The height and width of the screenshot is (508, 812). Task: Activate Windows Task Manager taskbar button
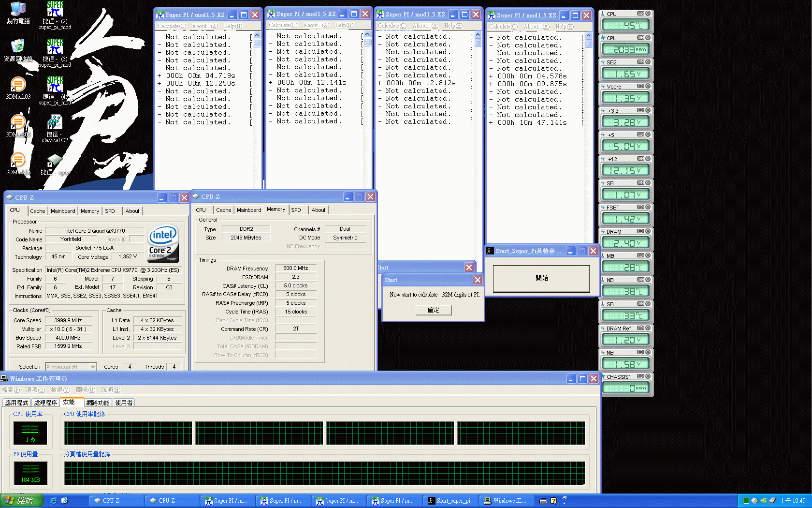(x=507, y=501)
